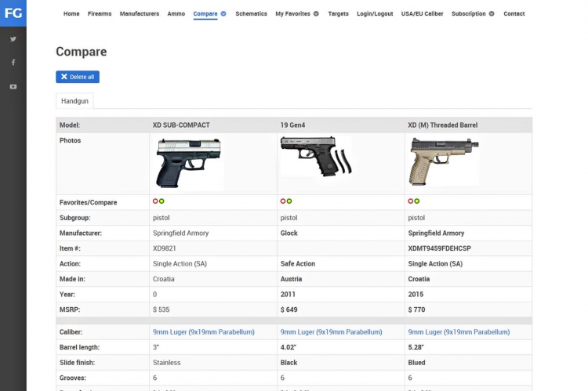Image resolution: width=588 pixels, height=391 pixels.
Task: Click the 19 Gen4 model header
Action: (293, 125)
